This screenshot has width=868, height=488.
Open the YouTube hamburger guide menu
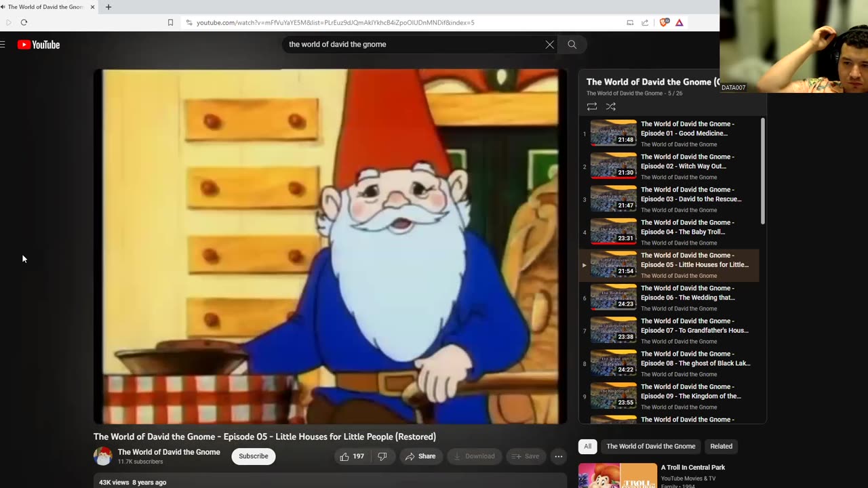coord(3,45)
